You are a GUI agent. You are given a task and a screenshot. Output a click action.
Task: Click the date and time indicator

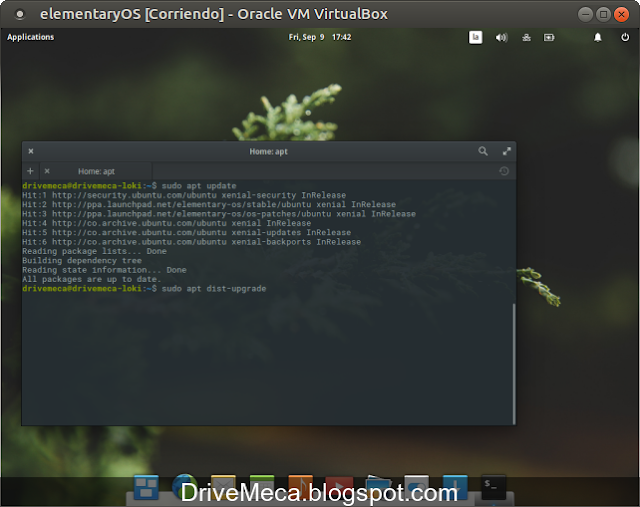click(320, 37)
